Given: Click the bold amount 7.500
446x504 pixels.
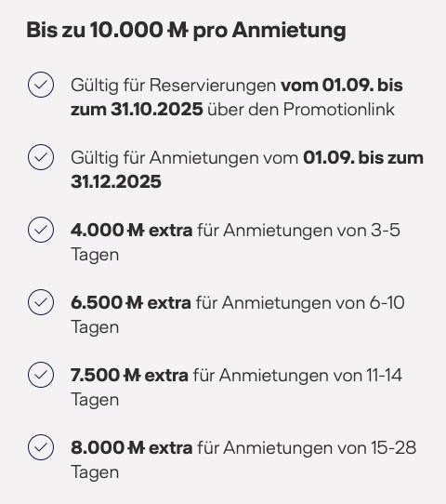Looking at the screenshot, I should coord(96,376).
